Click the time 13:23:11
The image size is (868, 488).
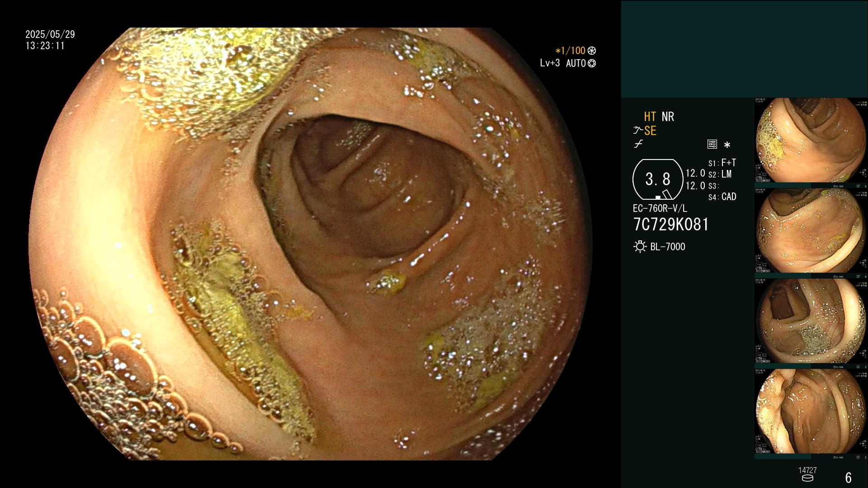(x=45, y=46)
